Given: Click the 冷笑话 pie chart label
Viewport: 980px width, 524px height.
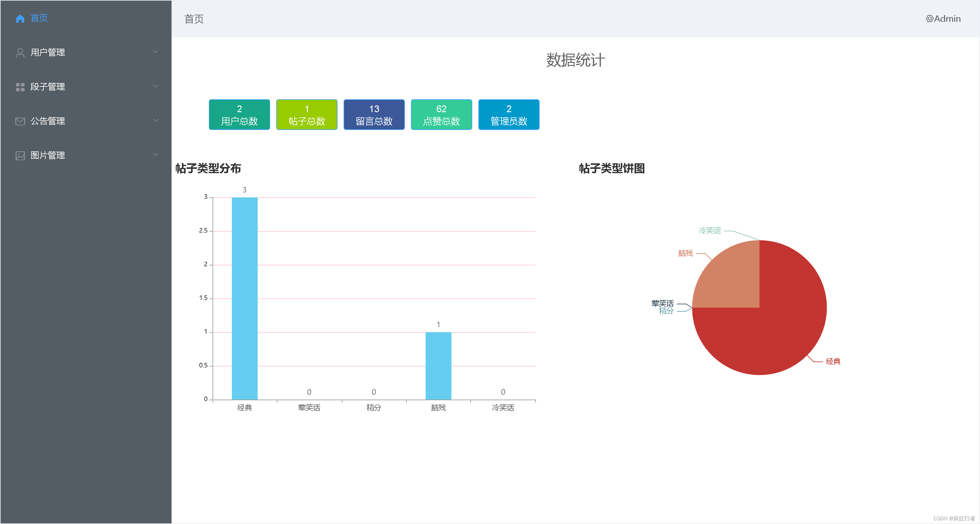Looking at the screenshot, I should click(x=710, y=231).
